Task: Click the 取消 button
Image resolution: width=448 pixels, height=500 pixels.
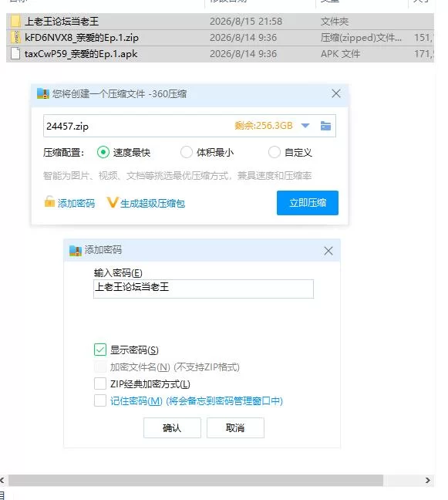Action: [x=235, y=427]
